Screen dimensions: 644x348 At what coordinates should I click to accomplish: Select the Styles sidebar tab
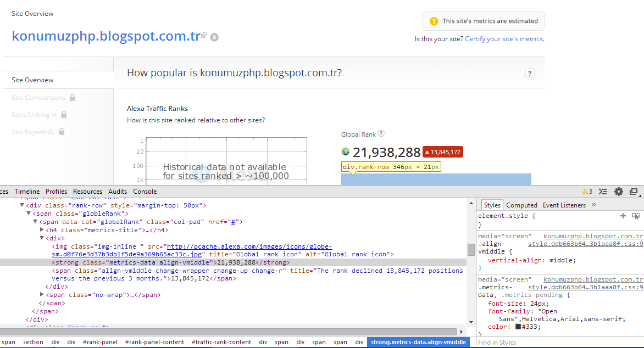(492, 205)
